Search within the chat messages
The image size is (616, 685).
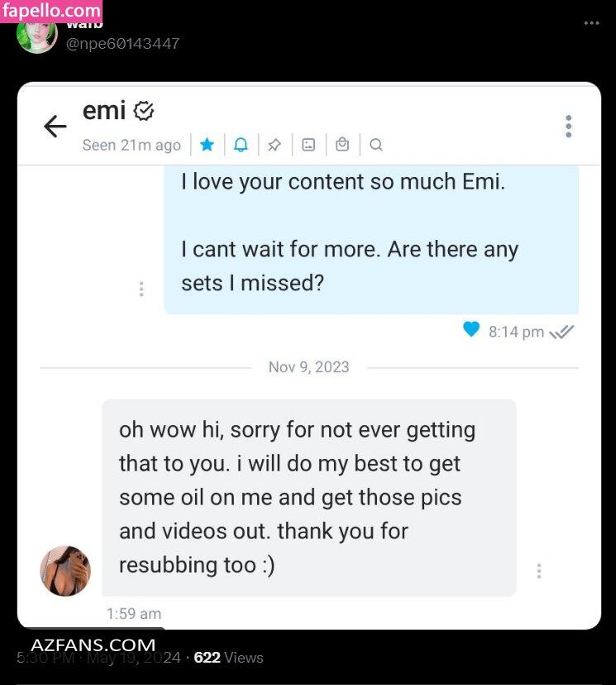point(376,145)
